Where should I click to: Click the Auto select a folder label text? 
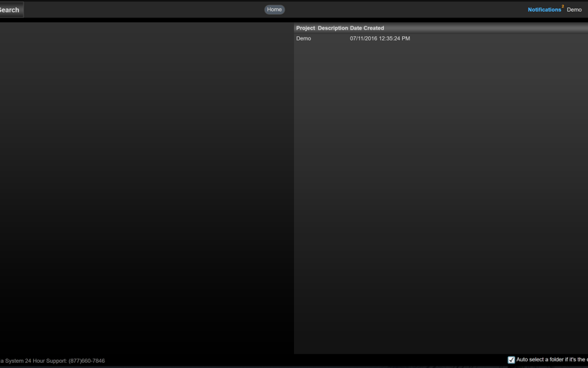pos(552,359)
